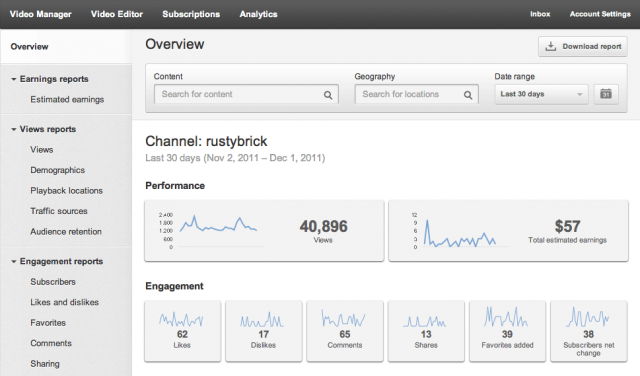The image size is (640, 376).
Task: Open Likes and dislikes report
Action: (x=64, y=302)
